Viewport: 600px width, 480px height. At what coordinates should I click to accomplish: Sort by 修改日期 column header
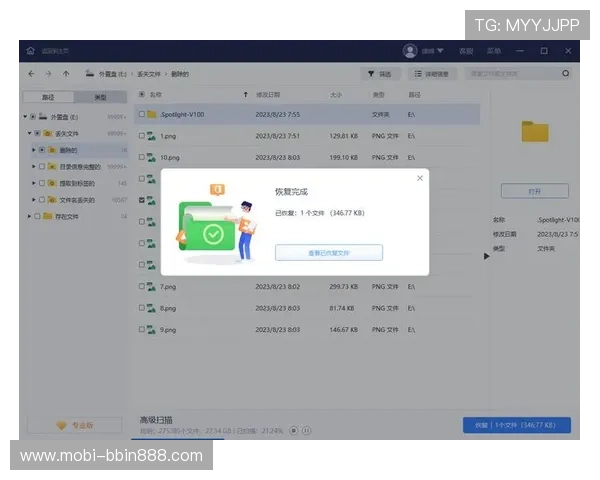pos(268,95)
